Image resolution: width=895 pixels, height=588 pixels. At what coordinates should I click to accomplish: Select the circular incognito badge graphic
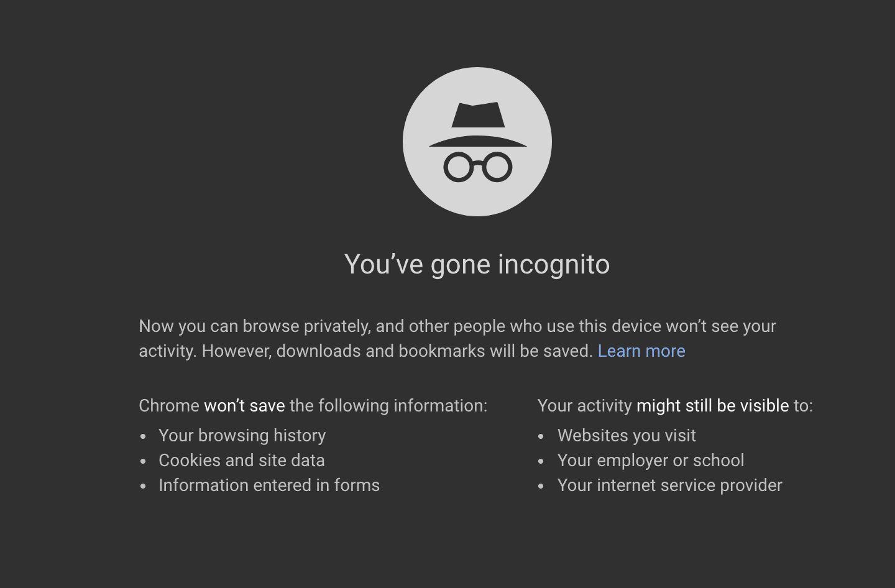tap(477, 142)
